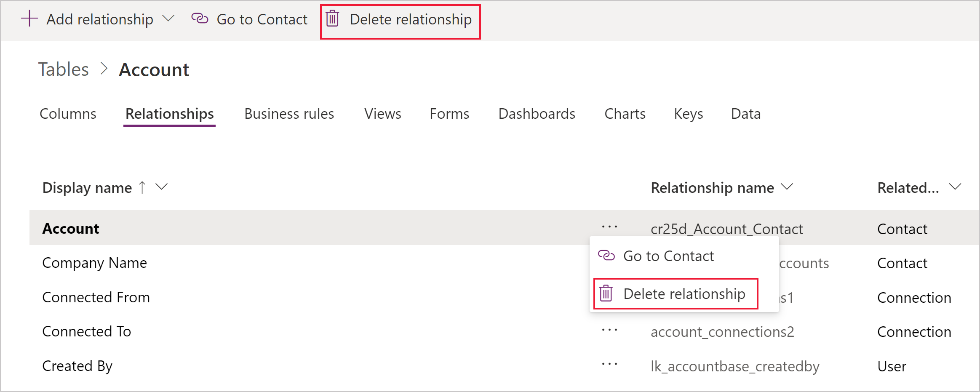Select the Connected To row
The height and width of the screenshot is (392, 980).
point(504,331)
